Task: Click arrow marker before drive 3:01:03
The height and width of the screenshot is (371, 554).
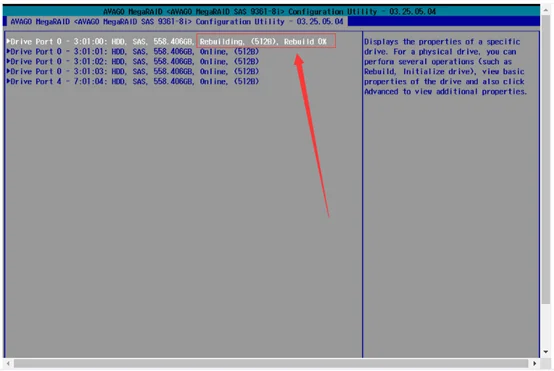Action: [x=8, y=71]
